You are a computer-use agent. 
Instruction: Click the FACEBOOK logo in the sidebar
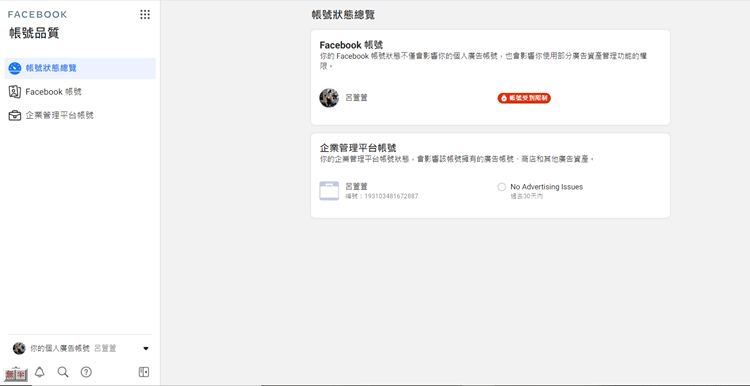[37, 14]
